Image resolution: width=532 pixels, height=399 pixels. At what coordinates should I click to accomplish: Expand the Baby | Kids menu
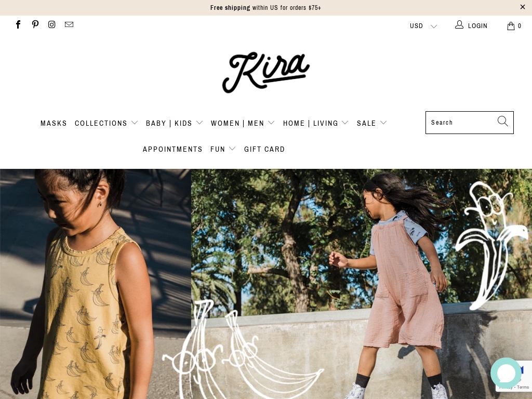coord(175,123)
